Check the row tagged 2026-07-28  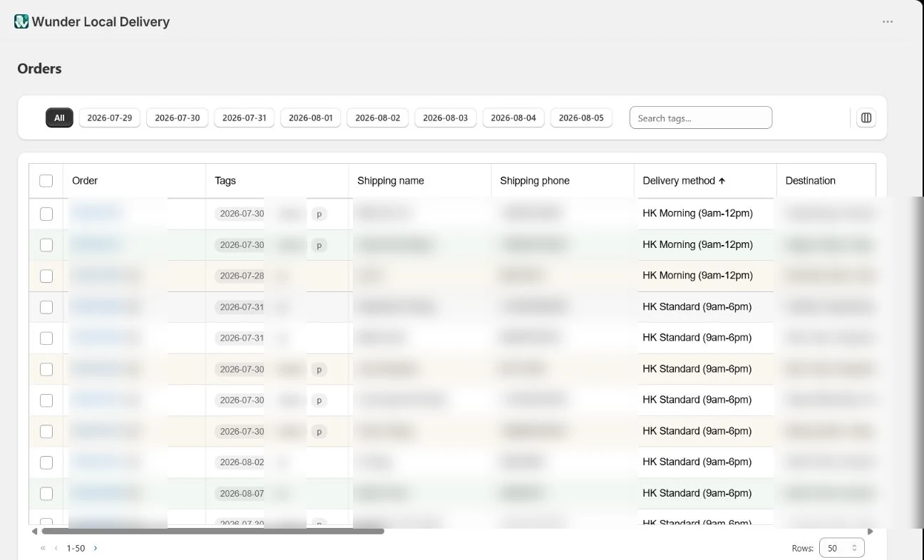click(46, 276)
